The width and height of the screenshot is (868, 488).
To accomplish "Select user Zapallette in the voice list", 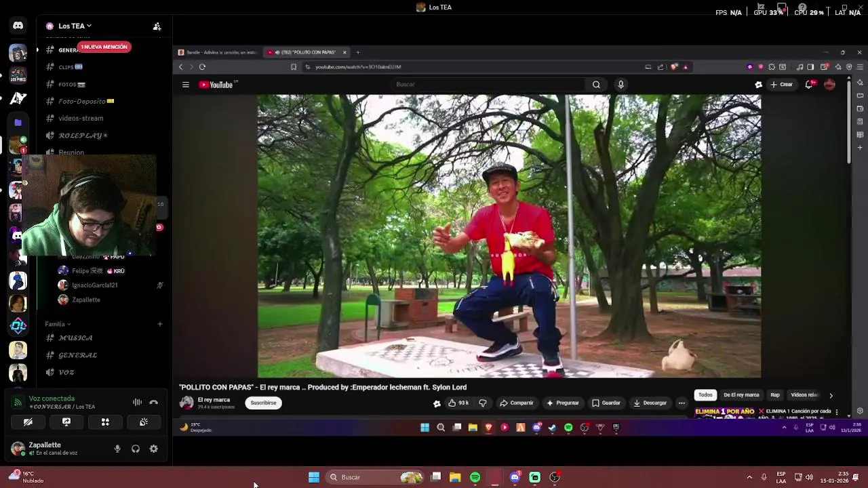I will pyautogui.click(x=85, y=300).
